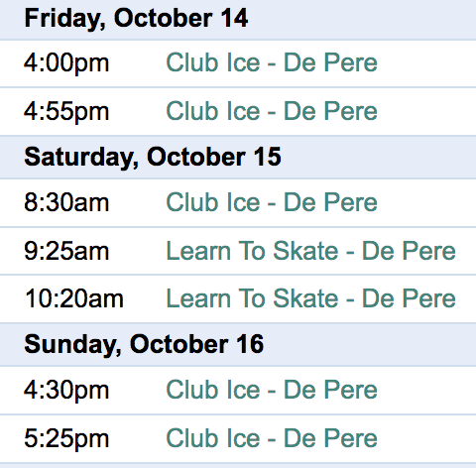Open Saturday 8:30am Club Ice - De Pere link

[272, 202]
